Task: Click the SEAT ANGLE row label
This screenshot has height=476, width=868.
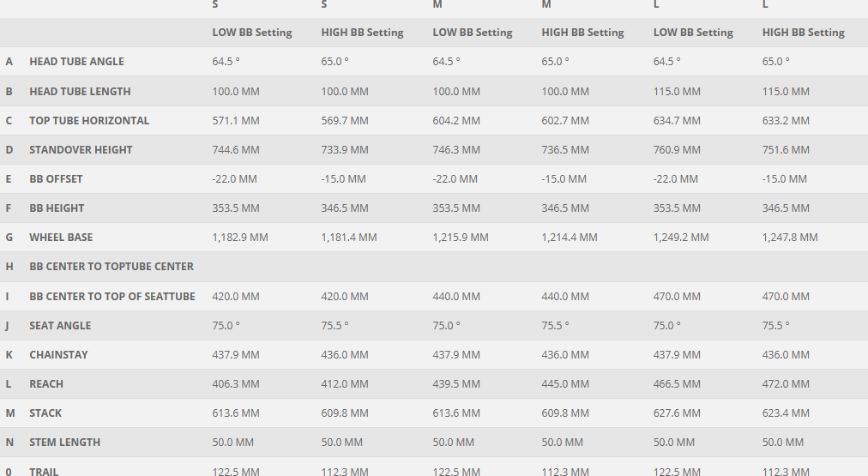Action: tap(60, 325)
